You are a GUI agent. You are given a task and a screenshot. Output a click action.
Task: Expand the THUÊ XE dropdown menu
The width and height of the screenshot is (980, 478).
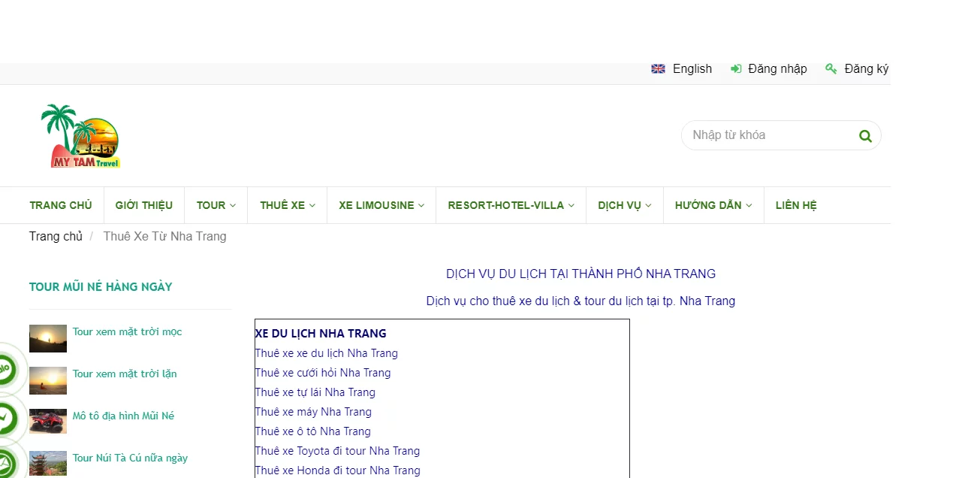pyautogui.click(x=288, y=205)
